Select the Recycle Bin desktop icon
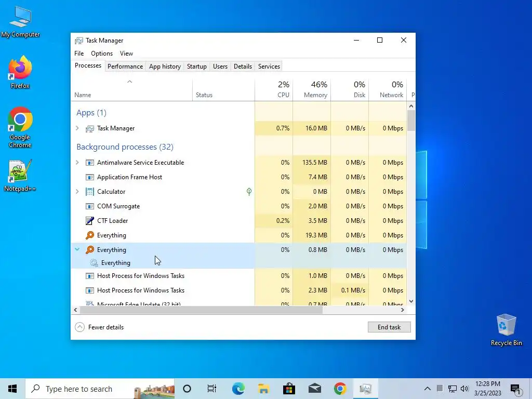The height and width of the screenshot is (399, 532). coord(506,330)
